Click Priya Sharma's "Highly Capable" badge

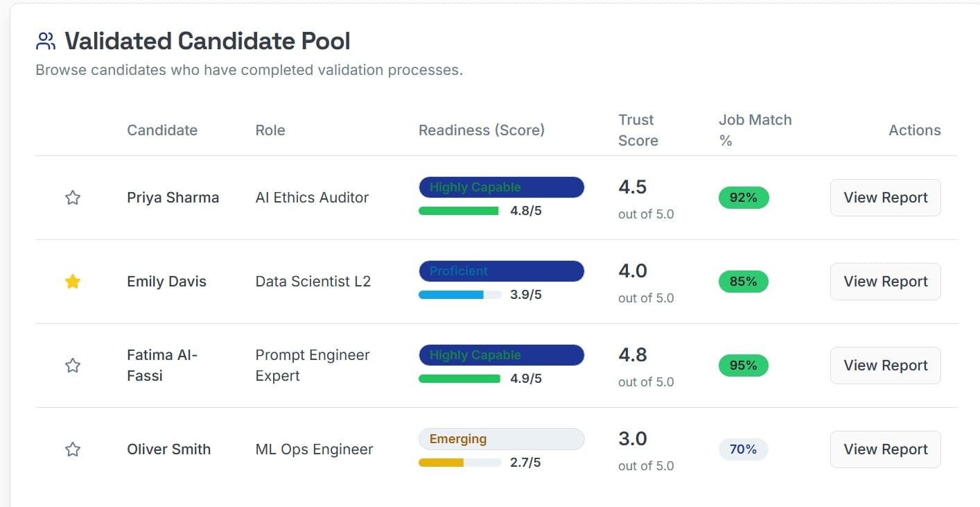pyautogui.click(x=501, y=187)
